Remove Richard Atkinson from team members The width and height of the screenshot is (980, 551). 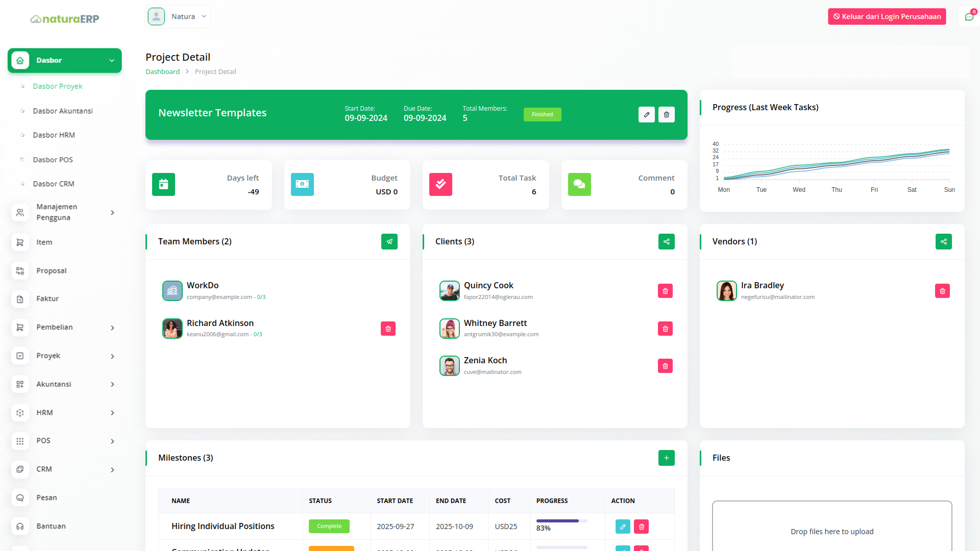tap(388, 329)
